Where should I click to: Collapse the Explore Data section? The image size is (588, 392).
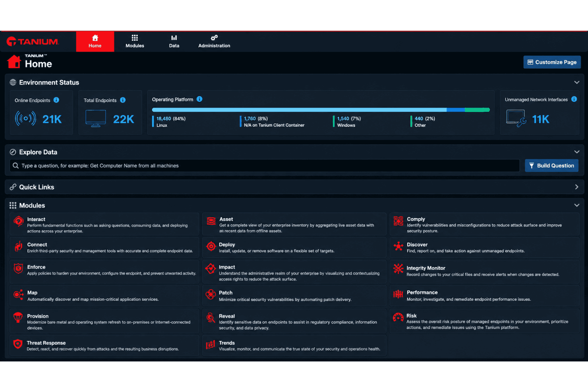coord(576,152)
